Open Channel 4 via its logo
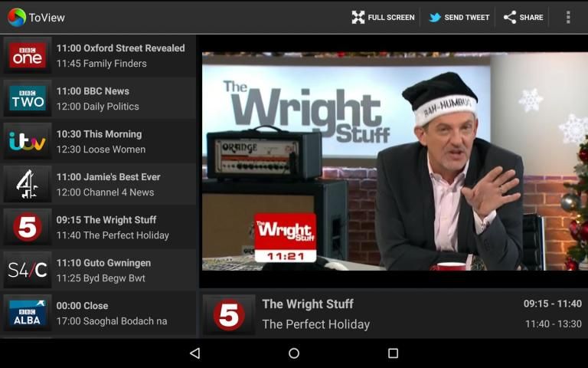 tap(28, 184)
